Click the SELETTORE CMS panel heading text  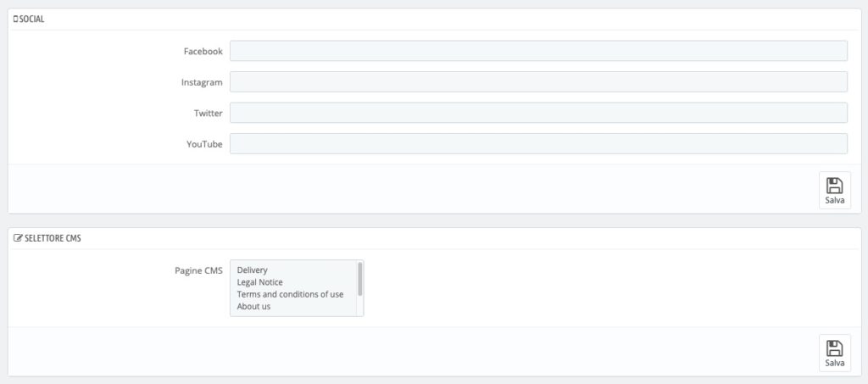[53, 238]
